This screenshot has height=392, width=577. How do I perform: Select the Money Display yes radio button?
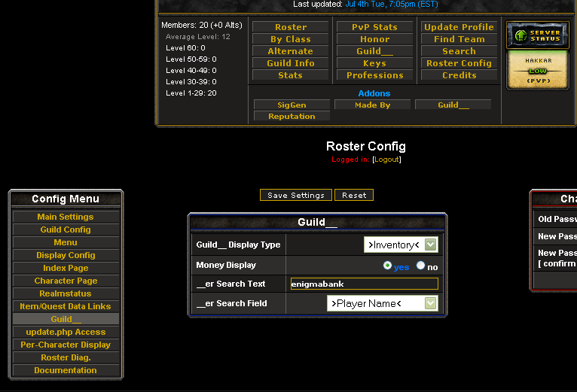point(388,266)
